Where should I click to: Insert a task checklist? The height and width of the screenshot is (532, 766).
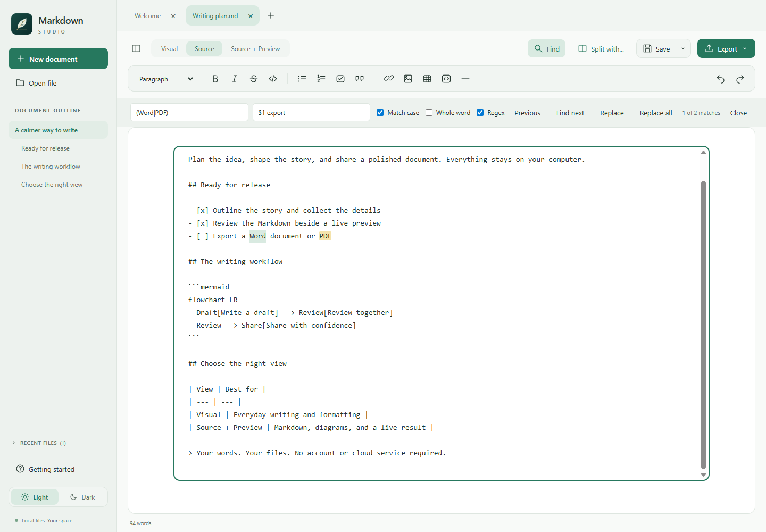(340, 79)
